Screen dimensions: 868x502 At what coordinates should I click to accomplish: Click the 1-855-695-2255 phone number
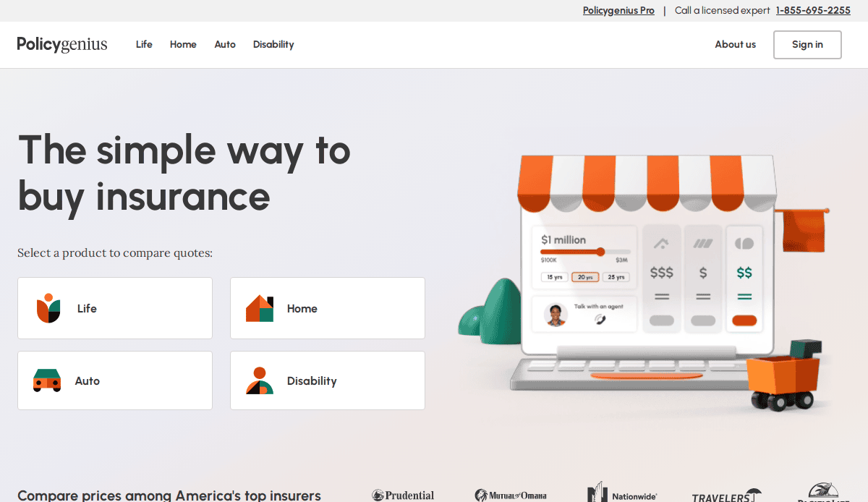click(x=813, y=10)
